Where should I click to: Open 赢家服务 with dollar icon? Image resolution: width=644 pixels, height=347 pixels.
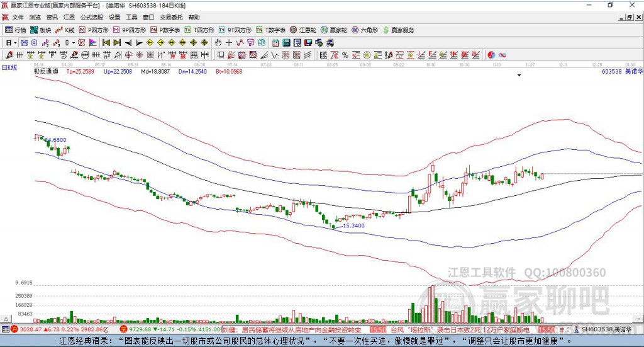[399, 30]
